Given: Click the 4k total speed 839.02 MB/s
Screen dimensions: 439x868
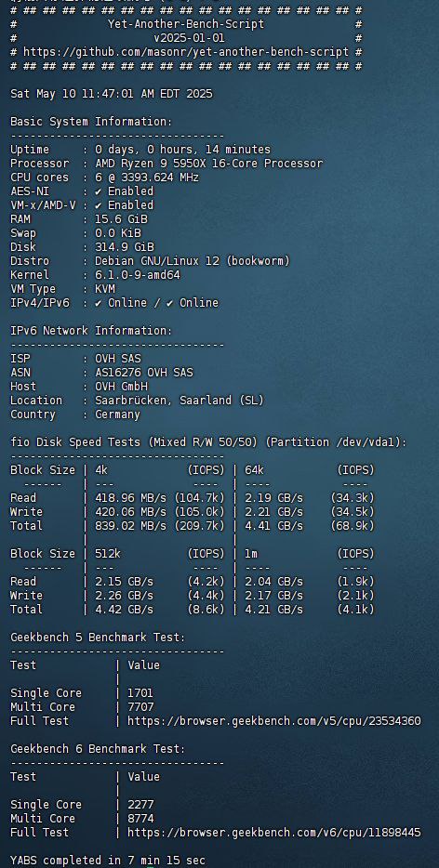Looking at the screenshot, I should 131,525.
